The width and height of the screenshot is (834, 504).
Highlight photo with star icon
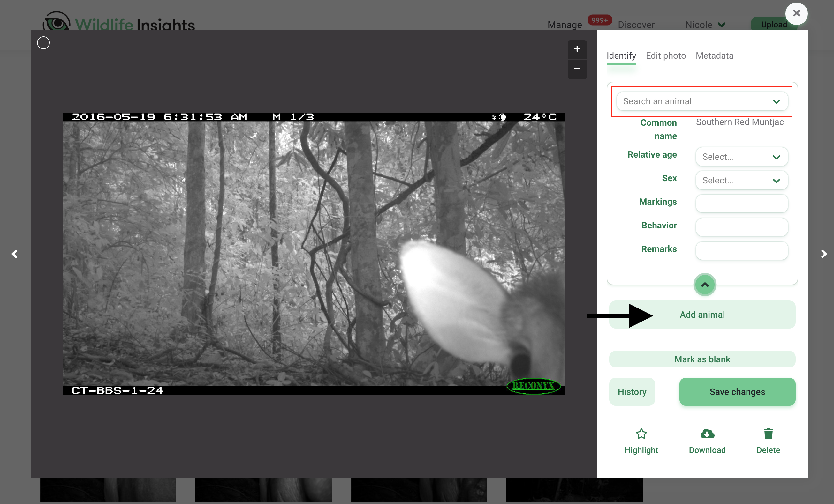641,441
